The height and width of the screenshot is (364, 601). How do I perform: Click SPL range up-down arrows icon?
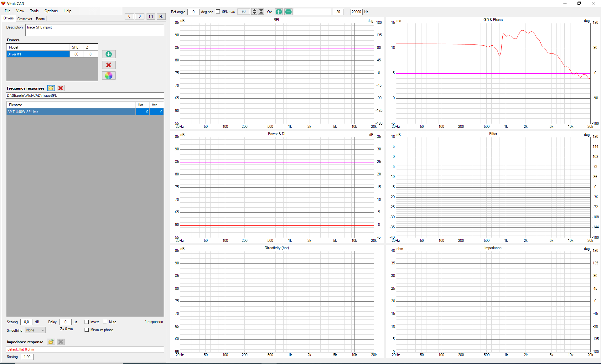tap(254, 12)
